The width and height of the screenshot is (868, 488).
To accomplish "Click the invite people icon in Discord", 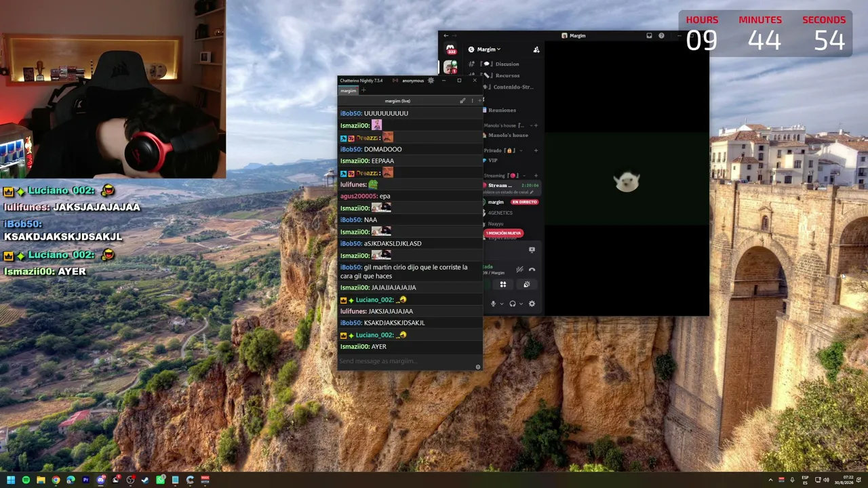I will point(536,49).
